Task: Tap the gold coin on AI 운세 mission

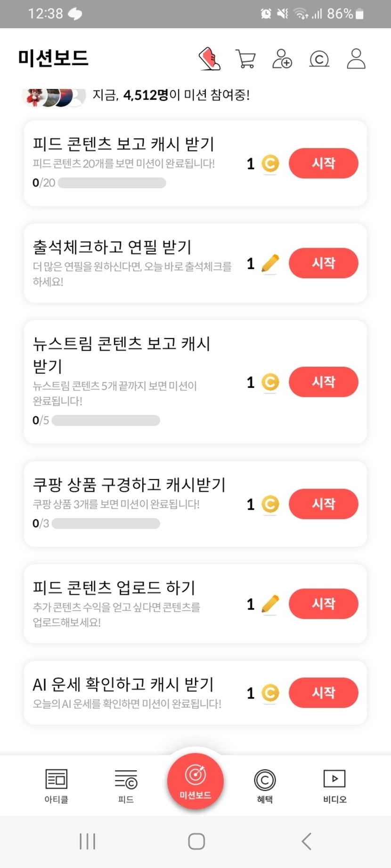Action: pos(270,693)
